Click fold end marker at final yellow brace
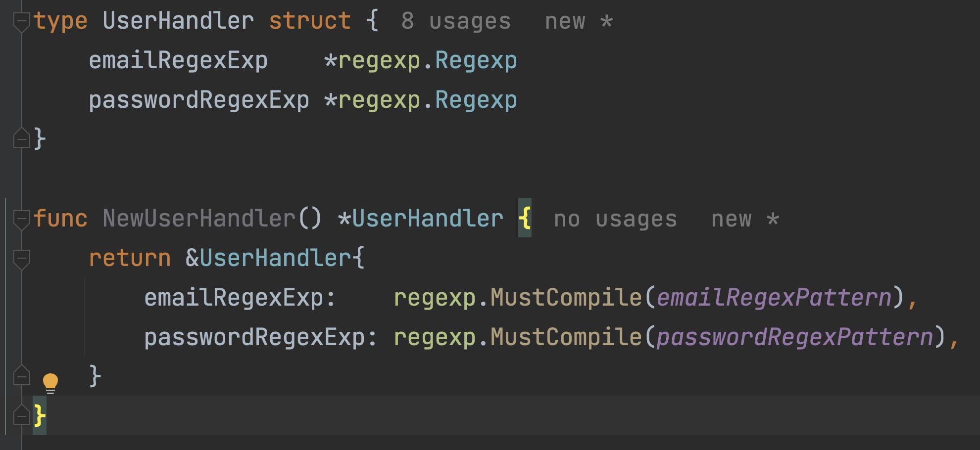The width and height of the screenshot is (980, 450). pos(21,415)
